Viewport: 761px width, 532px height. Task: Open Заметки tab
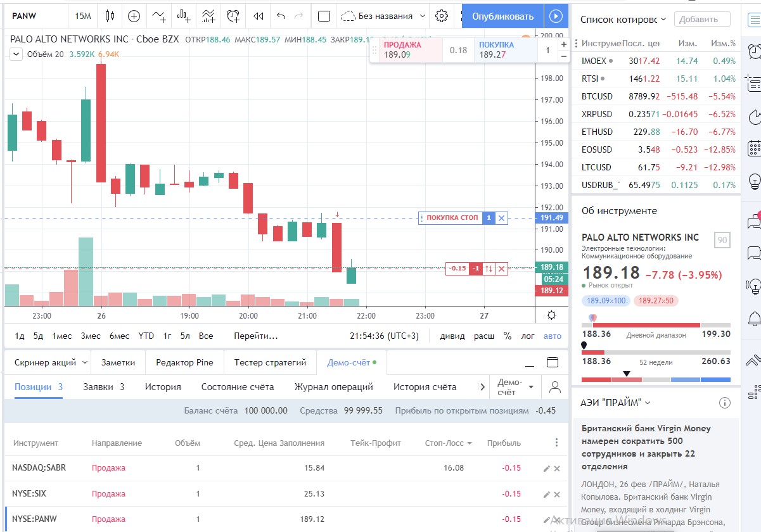[x=118, y=363]
